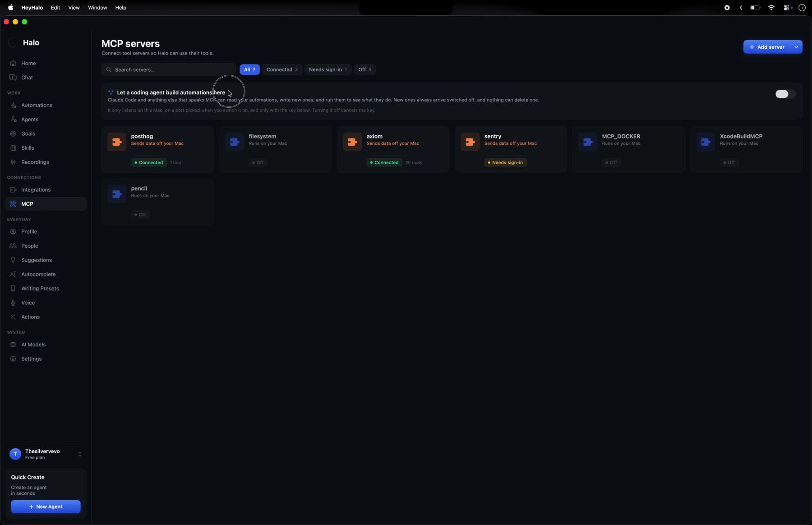The width and height of the screenshot is (812, 525).
Task: Click the posthog Connected status badge
Action: [149, 163]
